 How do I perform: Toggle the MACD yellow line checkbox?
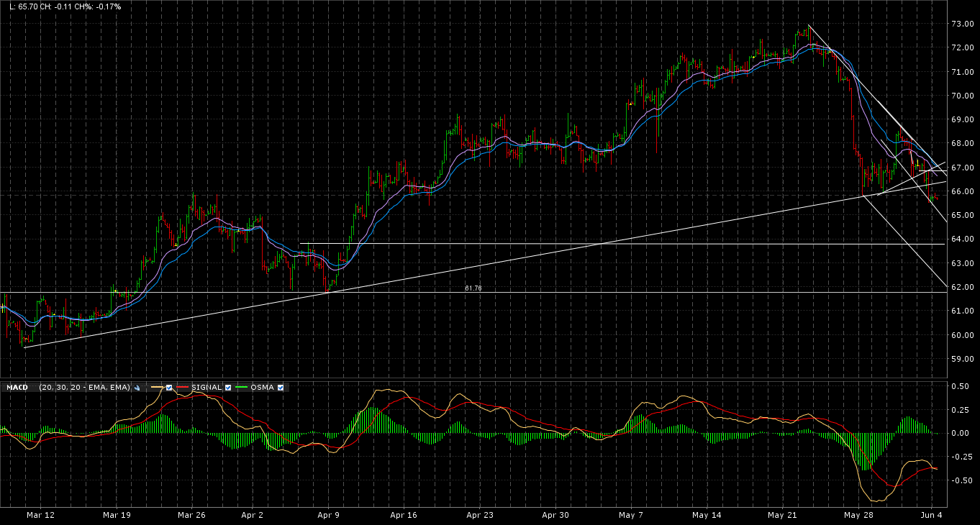169,388
